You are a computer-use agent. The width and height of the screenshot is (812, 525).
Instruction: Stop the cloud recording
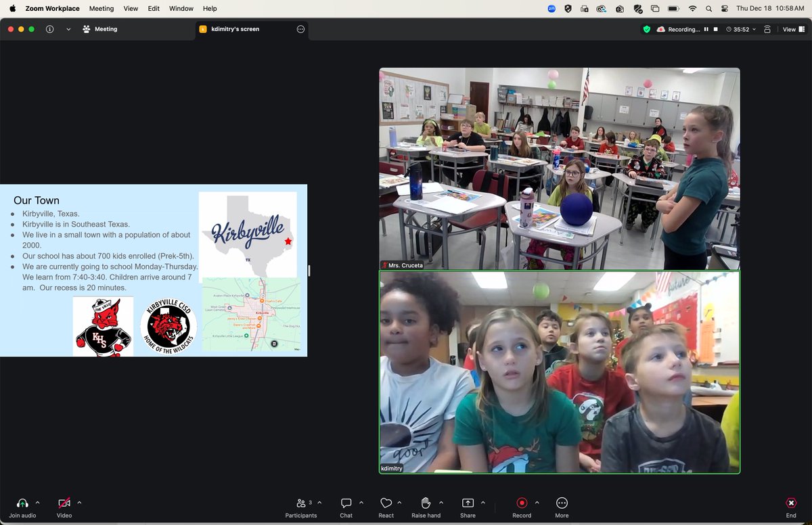pos(715,29)
